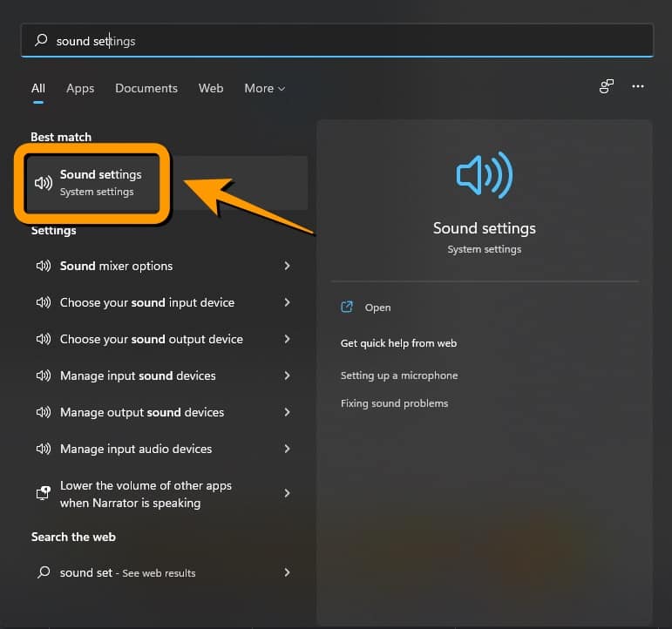Open the Fixing sound problems help link
Image resolution: width=672 pixels, height=629 pixels.
click(x=394, y=403)
